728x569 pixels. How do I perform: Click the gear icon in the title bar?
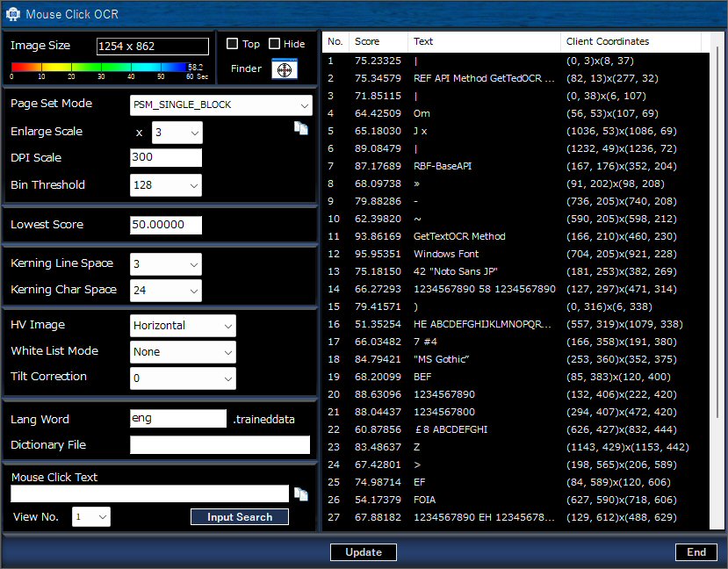[11, 14]
